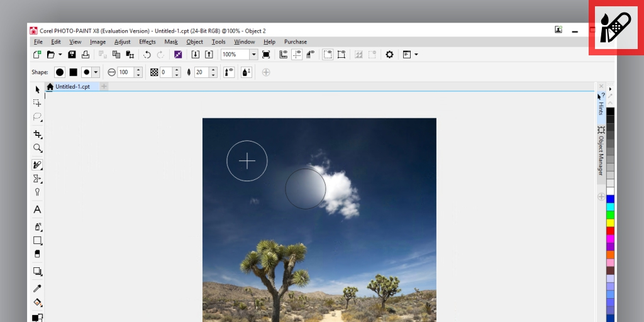The width and height of the screenshot is (644, 322).
Task: Switch to the Untitled-1.cpt document tab
Action: [x=72, y=87]
